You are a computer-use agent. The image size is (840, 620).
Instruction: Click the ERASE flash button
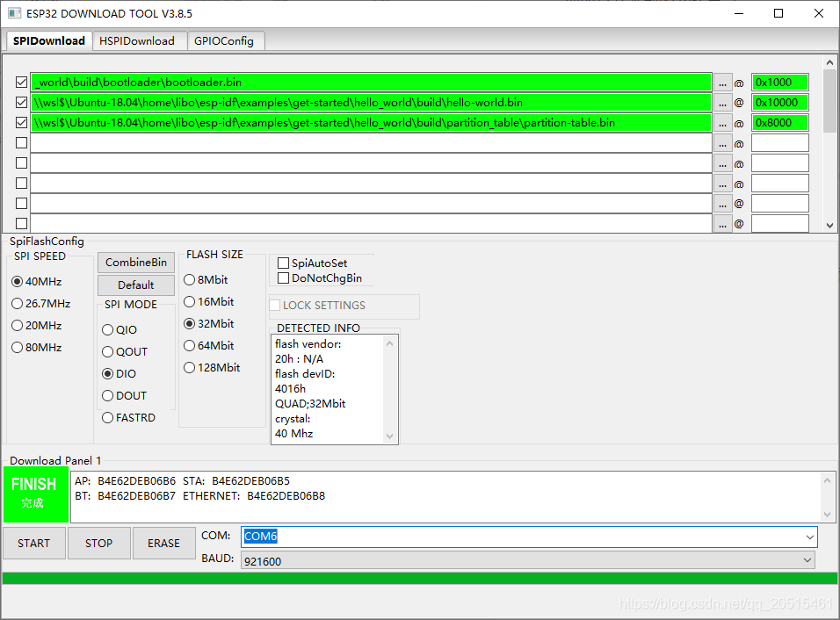coord(164,544)
